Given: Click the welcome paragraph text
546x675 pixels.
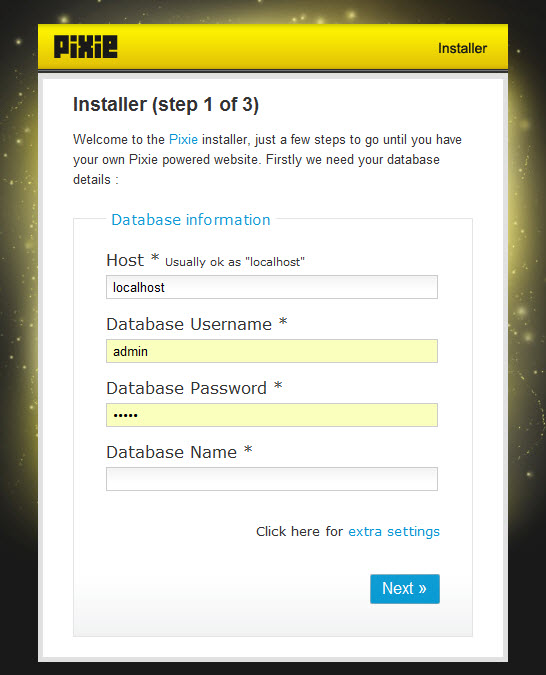Looking at the screenshot, I should 267,159.
